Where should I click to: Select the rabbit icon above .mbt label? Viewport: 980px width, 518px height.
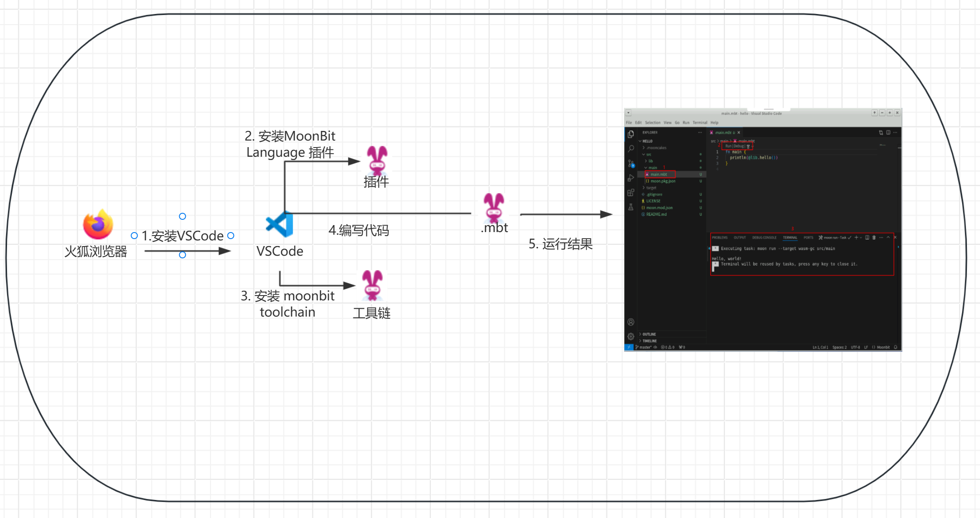click(x=494, y=208)
